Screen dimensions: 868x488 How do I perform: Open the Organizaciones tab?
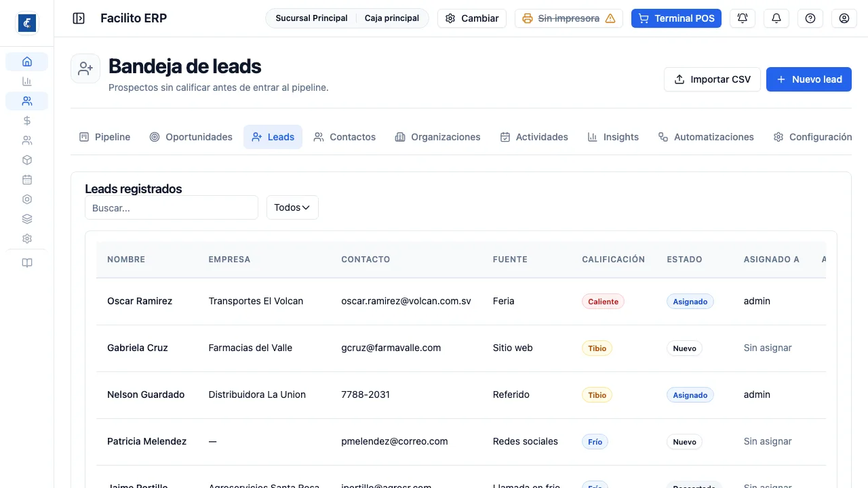tap(437, 137)
